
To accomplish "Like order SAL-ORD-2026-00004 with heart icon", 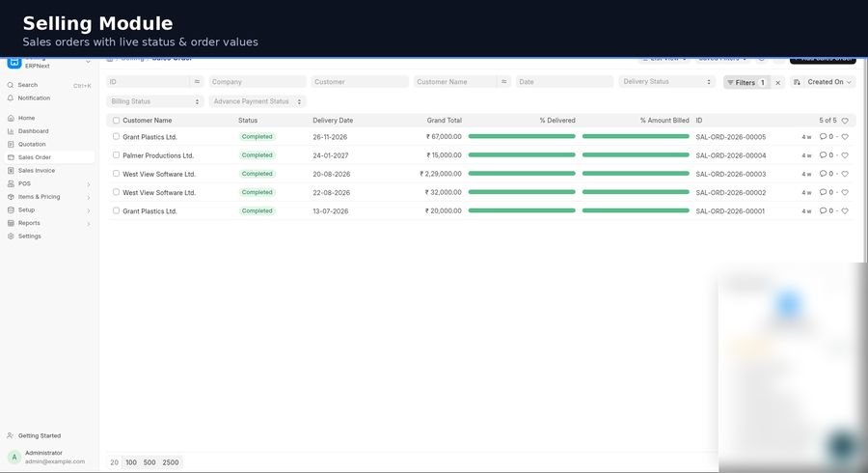I will 845,155.
